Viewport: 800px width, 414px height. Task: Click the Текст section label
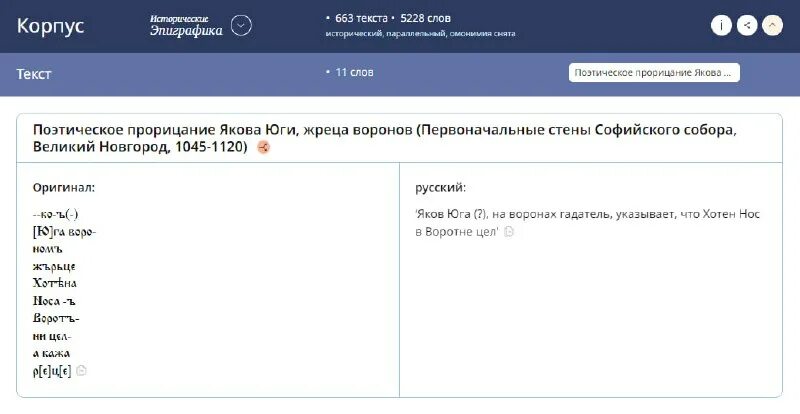coord(34,74)
